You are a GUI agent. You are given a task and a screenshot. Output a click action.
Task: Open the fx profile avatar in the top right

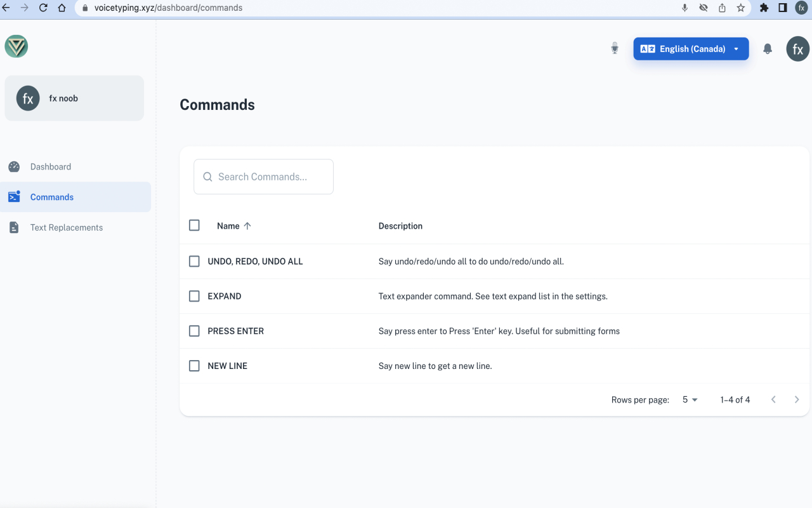pos(797,49)
